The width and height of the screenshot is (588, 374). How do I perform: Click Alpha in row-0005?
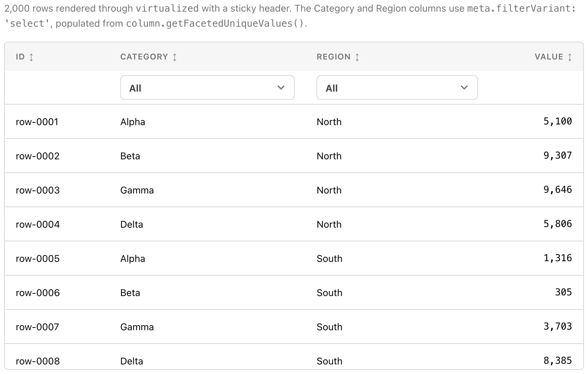click(133, 259)
